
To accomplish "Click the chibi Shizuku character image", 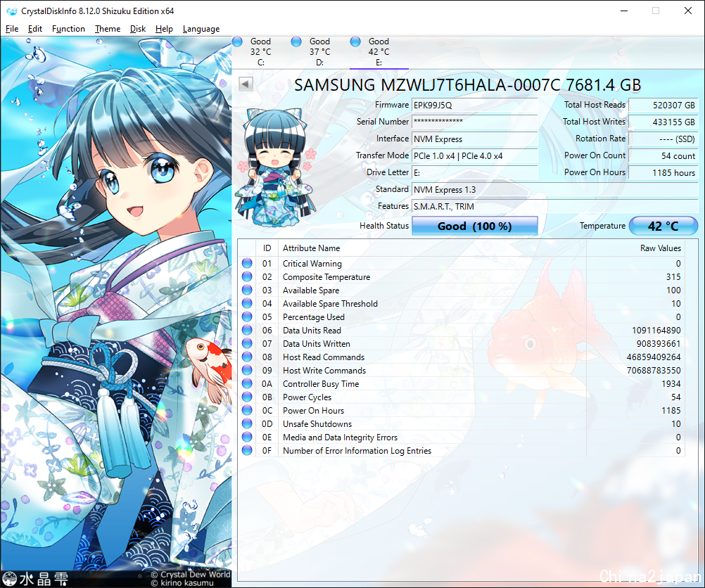I will tap(276, 167).
